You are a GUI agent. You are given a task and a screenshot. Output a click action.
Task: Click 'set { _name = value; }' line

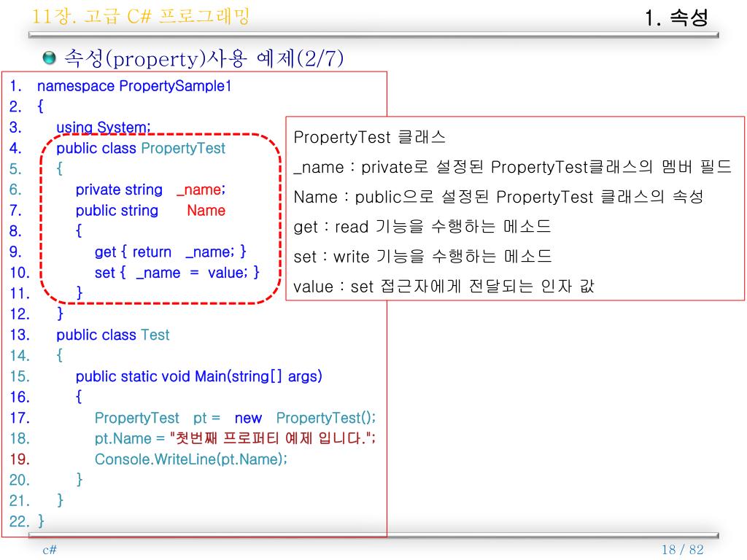coord(177,273)
